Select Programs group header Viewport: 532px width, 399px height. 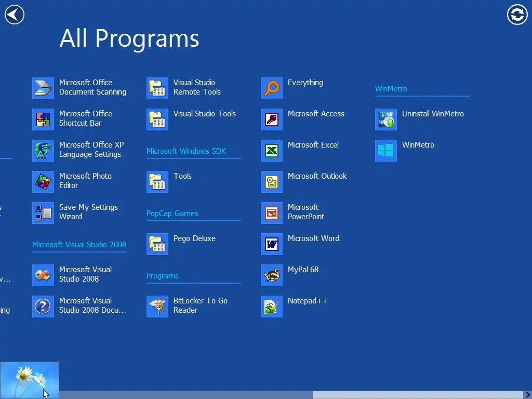pos(163,276)
